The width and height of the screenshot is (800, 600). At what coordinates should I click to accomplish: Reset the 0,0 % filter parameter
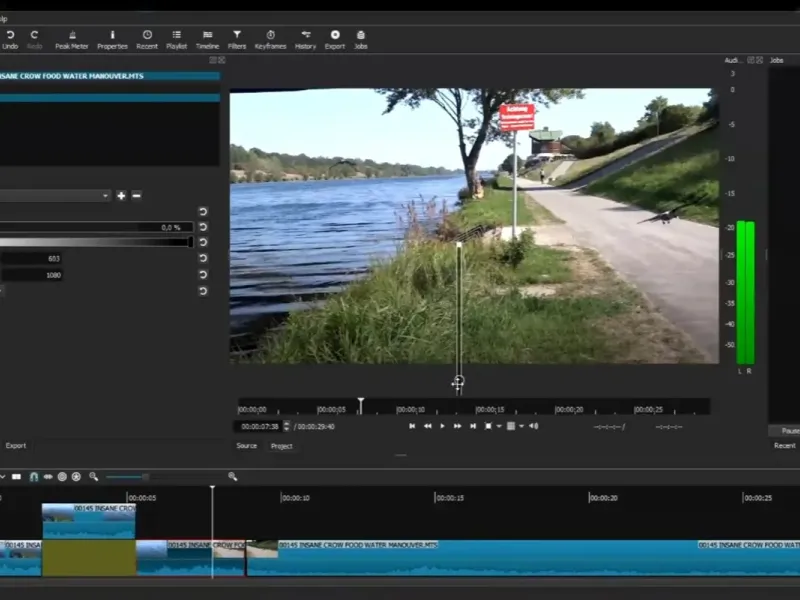[203, 227]
